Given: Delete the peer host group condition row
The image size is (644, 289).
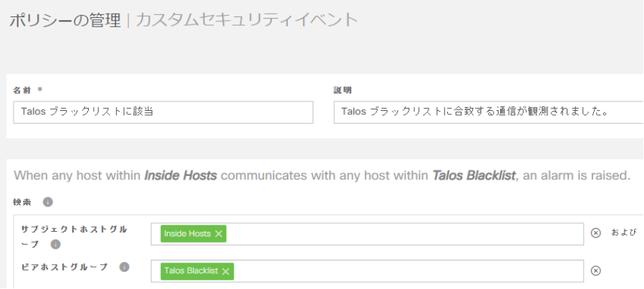Looking at the screenshot, I should (595, 270).
